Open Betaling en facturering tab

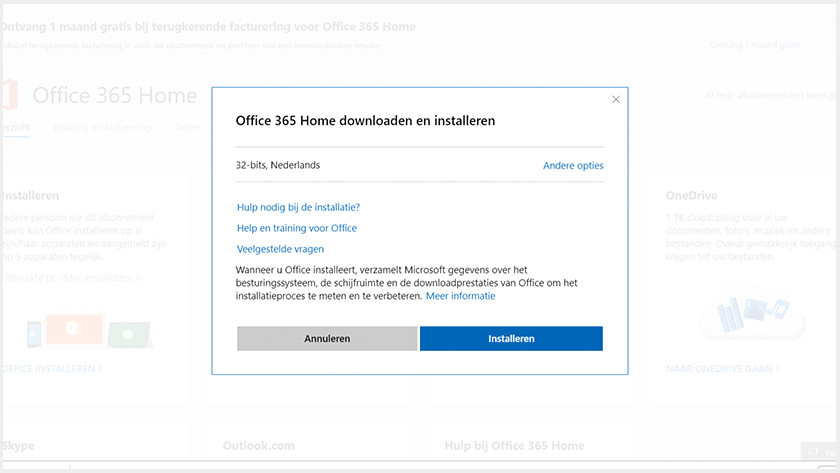(102, 127)
